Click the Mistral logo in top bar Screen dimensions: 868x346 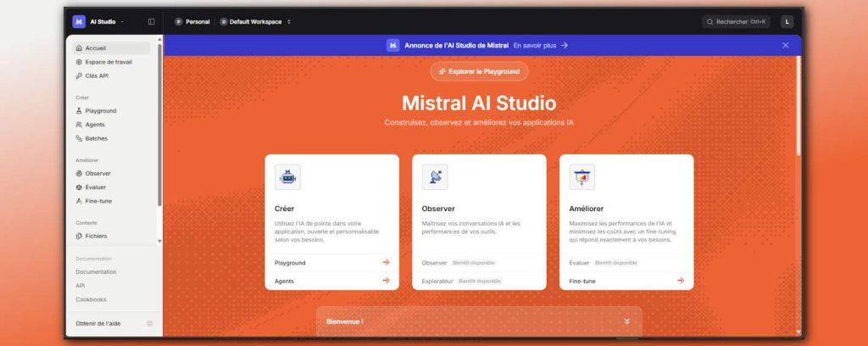79,21
